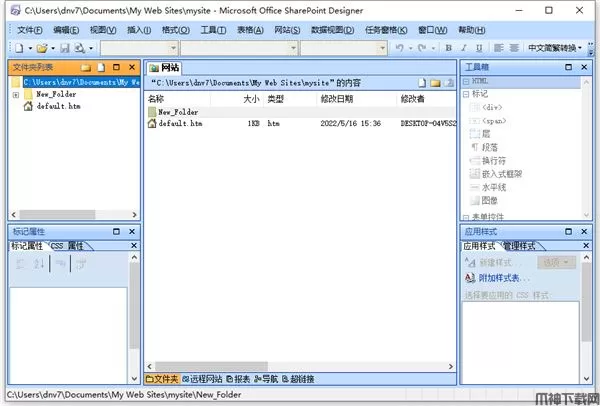
Task: Switch to 远程网站 view at bottom
Action: [202, 379]
